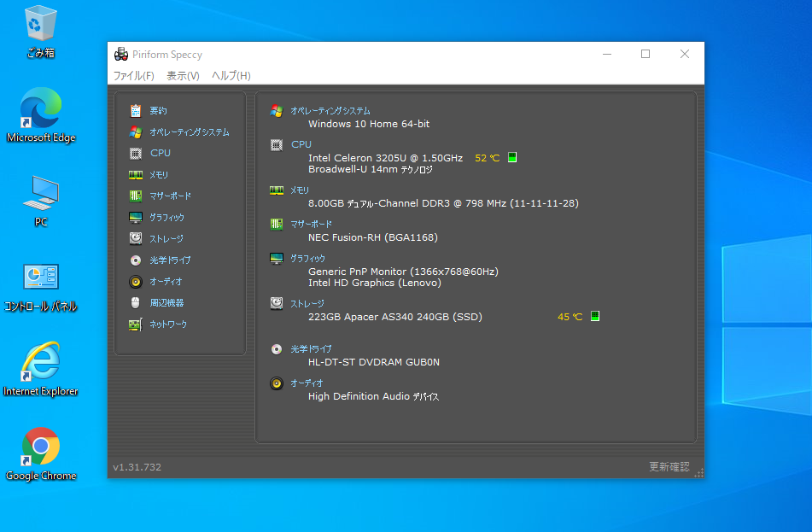This screenshot has width=812, height=532.
Task: Click the CPU chip icon in summary panel
Action: [277, 145]
